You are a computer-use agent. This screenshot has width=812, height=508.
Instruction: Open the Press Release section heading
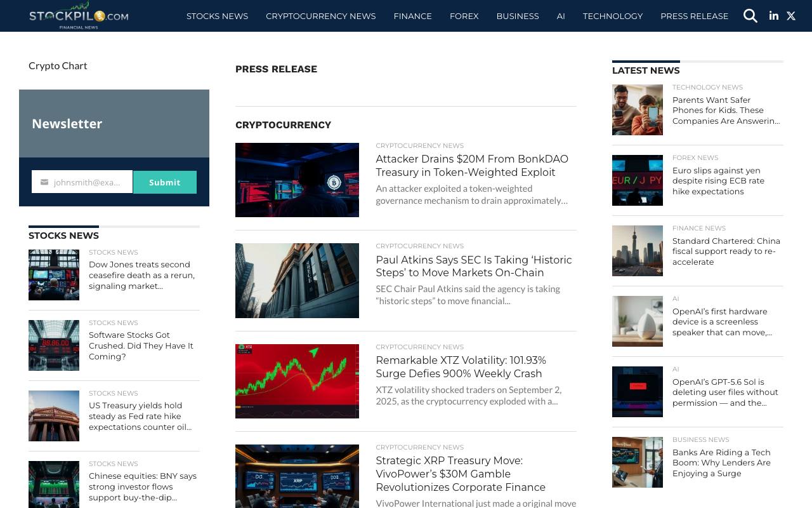click(x=276, y=69)
